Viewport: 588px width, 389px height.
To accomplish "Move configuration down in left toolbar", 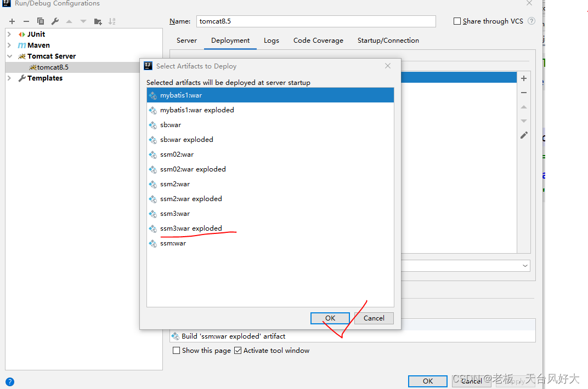I will click(x=83, y=21).
